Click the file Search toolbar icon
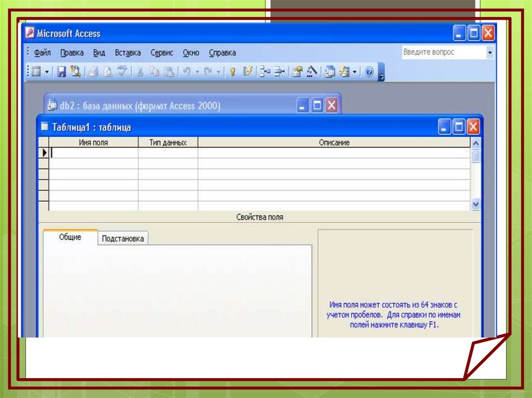532x398 pixels. [x=75, y=72]
